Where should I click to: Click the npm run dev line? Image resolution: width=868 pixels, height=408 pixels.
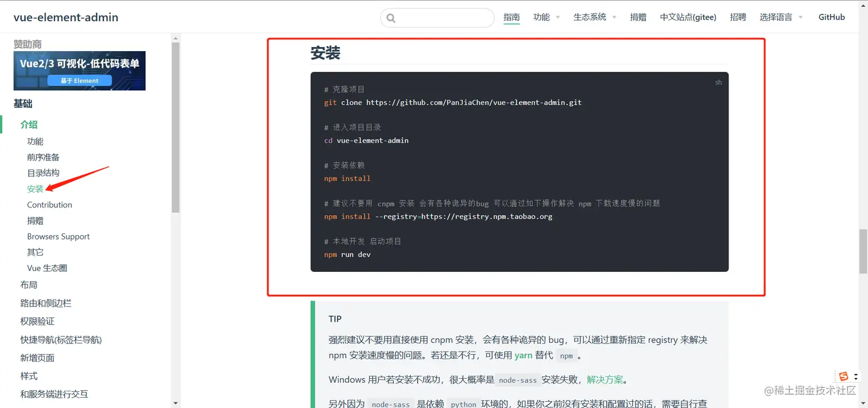(x=347, y=254)
